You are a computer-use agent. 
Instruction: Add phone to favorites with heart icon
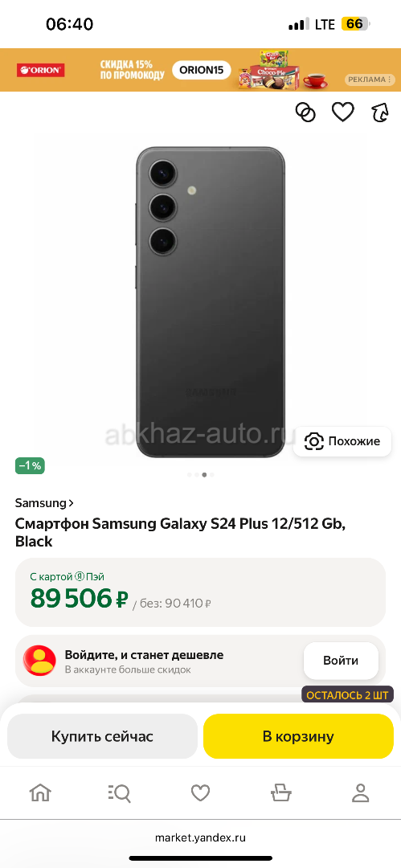343,113
